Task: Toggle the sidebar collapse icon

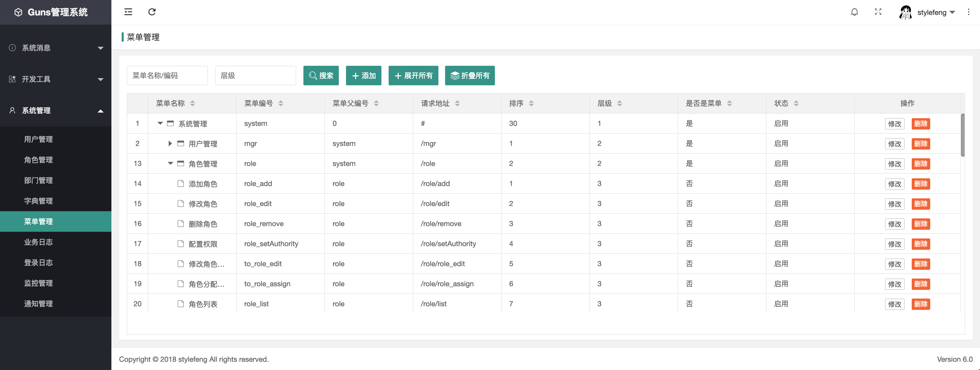Action: (x=128, y=12)
